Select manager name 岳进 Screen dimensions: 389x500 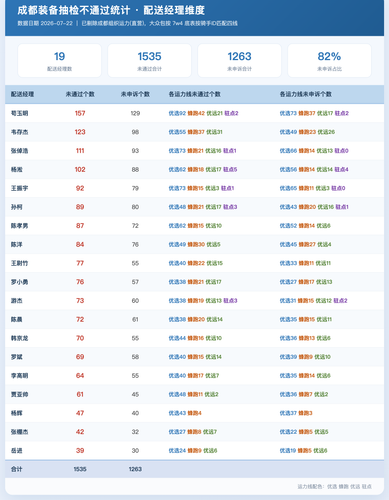tap(17, 451)
